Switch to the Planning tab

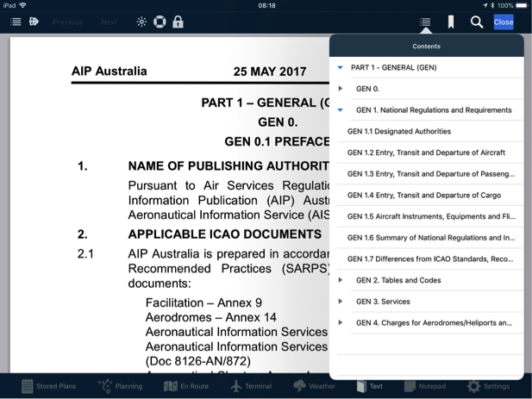coord(120,386)
